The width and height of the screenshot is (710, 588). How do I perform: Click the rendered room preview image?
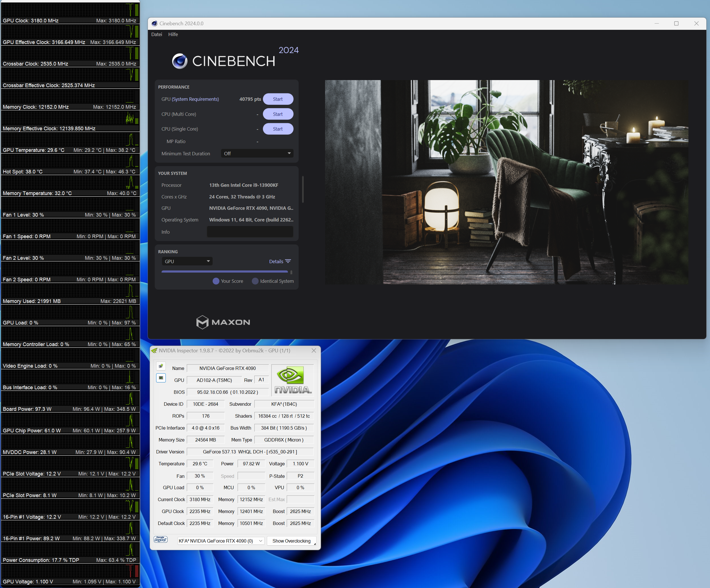click(x=506, y=182)
